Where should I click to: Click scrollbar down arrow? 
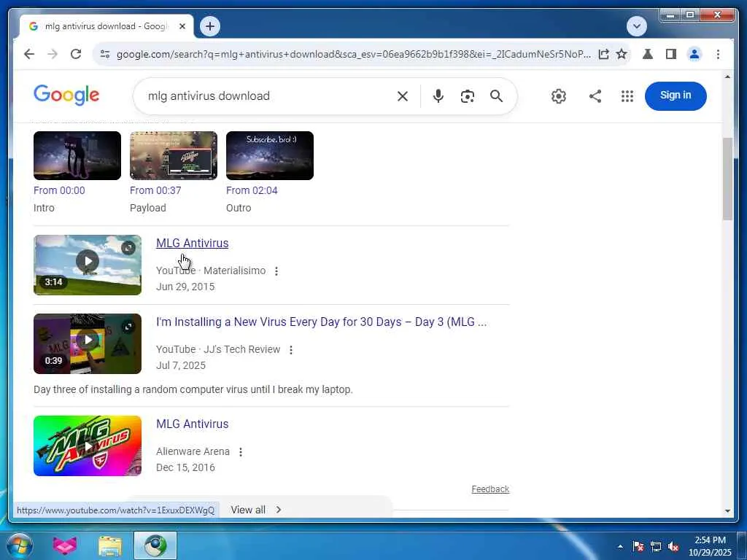(727, 511)
